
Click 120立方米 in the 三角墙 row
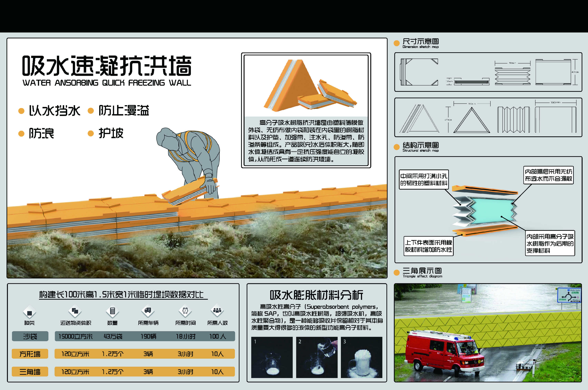tap(75, 372)
